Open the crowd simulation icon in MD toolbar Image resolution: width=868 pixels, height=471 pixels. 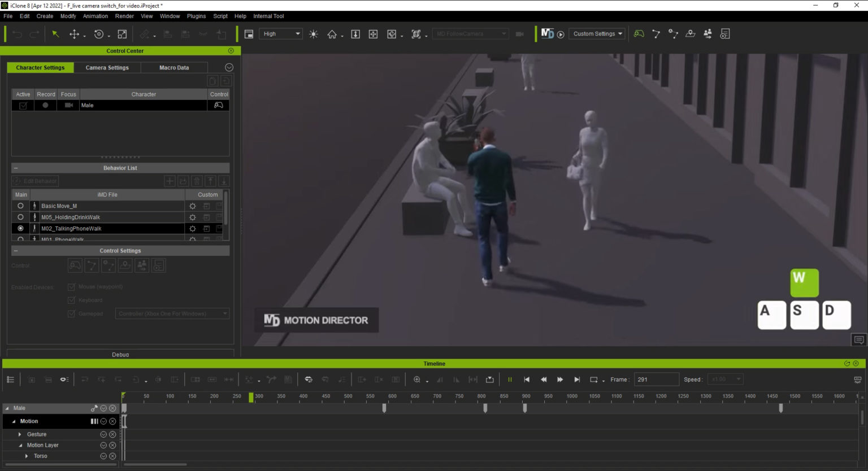pos(707,34)
